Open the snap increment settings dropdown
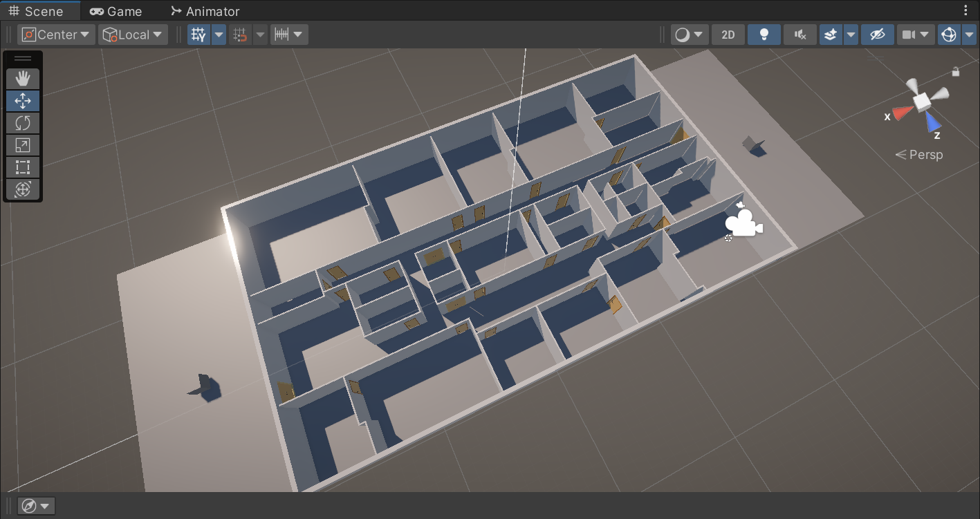 [289, 35]
